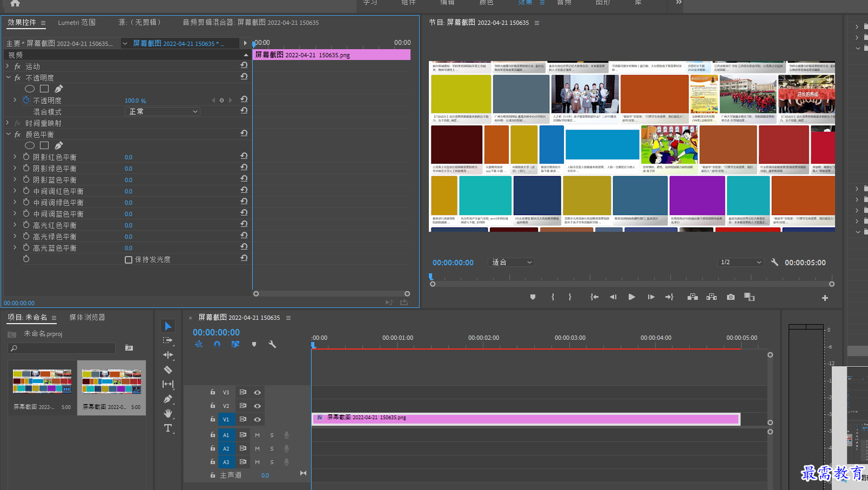Image resolution: width=868 pixels, height=490 pixels.
Task: Toggle V2 track visibility eye
Action: 257,406
